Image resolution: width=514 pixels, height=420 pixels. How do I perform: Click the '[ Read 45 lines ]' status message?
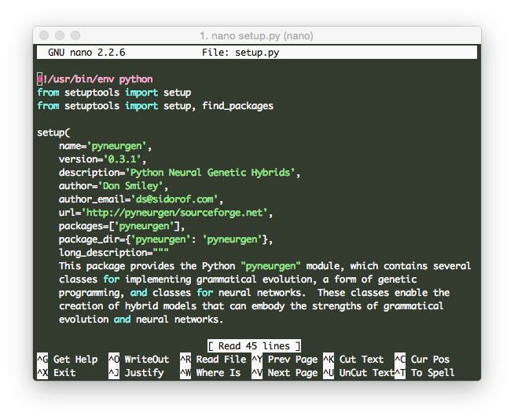coord(254,345)
